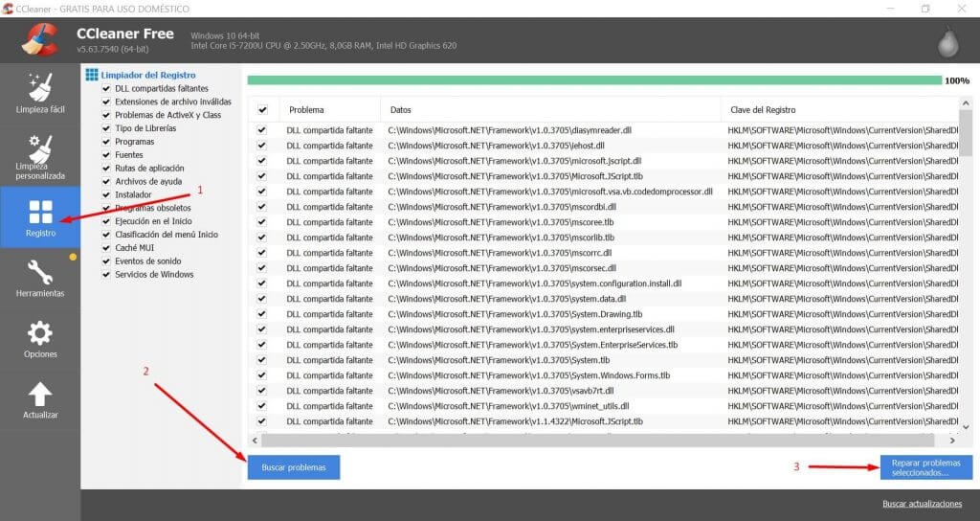Screen dimensions: 980x521
Task: Toggle DLL compartidas faltantes checkbox
Action: pos(106,89)
